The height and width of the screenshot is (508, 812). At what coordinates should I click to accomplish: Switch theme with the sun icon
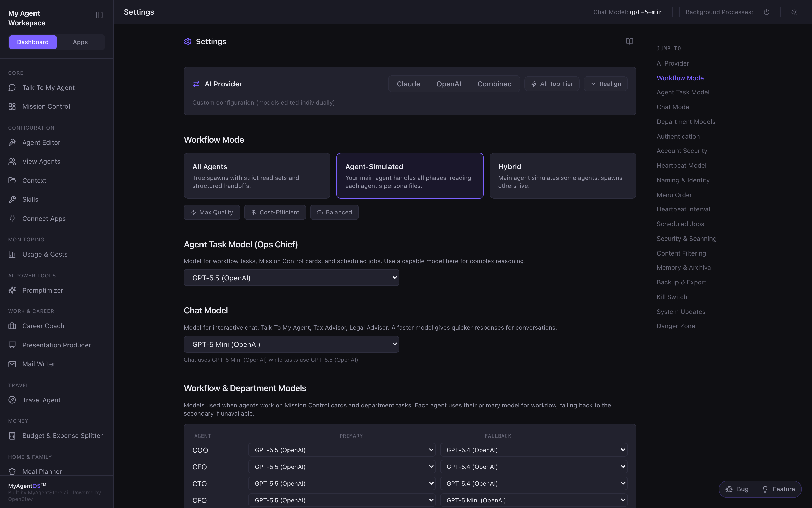pos(794,12)
